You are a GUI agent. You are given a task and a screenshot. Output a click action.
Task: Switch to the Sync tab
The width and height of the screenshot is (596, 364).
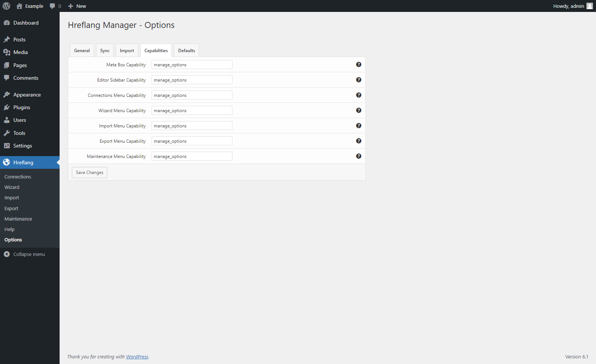[x=105, y=51]
